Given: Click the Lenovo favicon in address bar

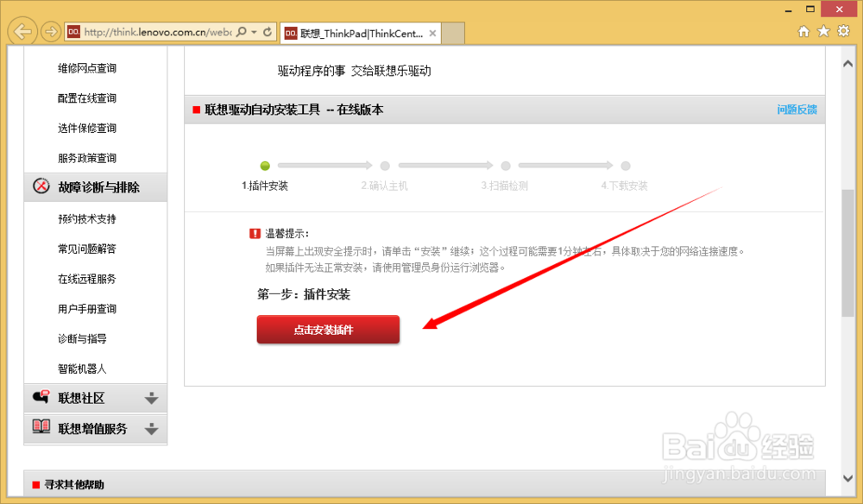Looking at the screenshot, I should click(73, 32).
